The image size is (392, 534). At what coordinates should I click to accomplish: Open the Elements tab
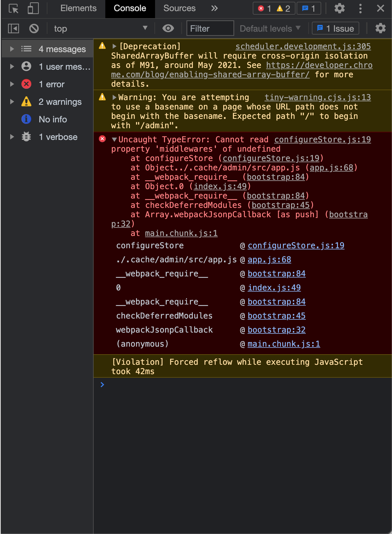tap(78, 8)
